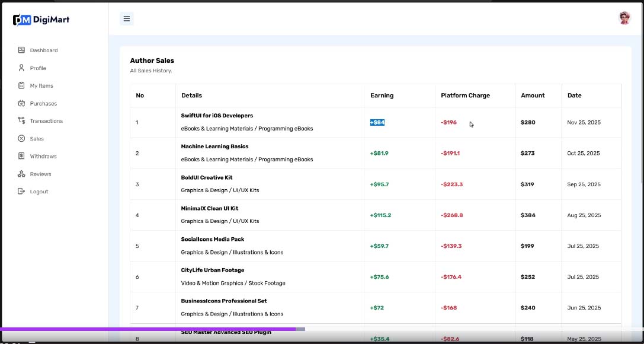Screen dimensions: 644x344
Task: Click the Earning column header
Action: 382,95
